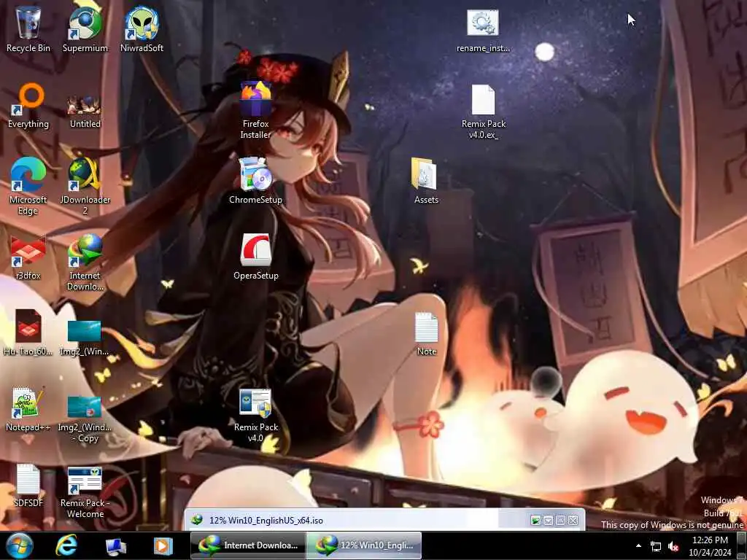Select the Img2_(Win... image file
This screenshot has width=747, height=560.
click(85, 338)
